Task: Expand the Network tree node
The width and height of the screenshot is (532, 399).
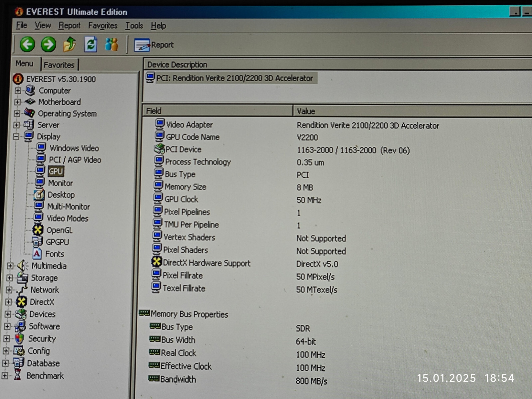Action: (9, 290)
